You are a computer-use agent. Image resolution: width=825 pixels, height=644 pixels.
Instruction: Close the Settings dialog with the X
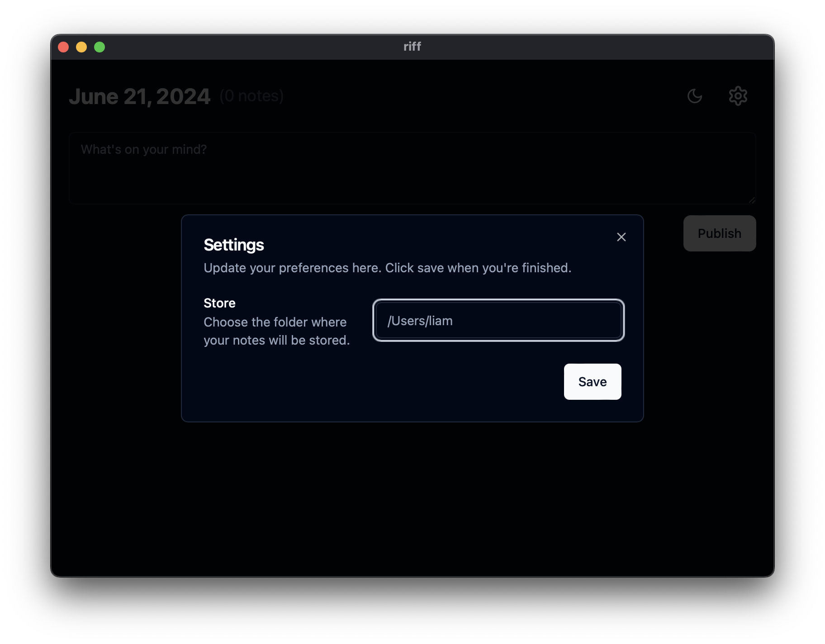coord(621,237)
